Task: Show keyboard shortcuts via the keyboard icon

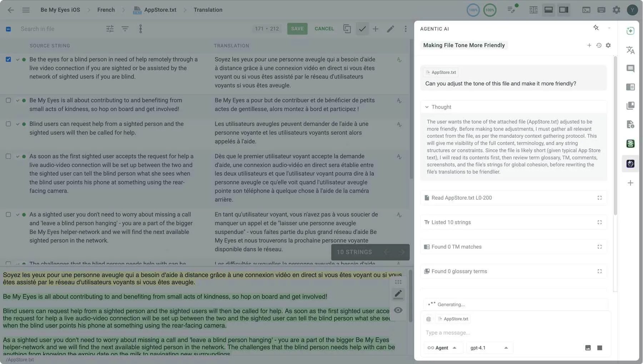Action: pos(602,10)
